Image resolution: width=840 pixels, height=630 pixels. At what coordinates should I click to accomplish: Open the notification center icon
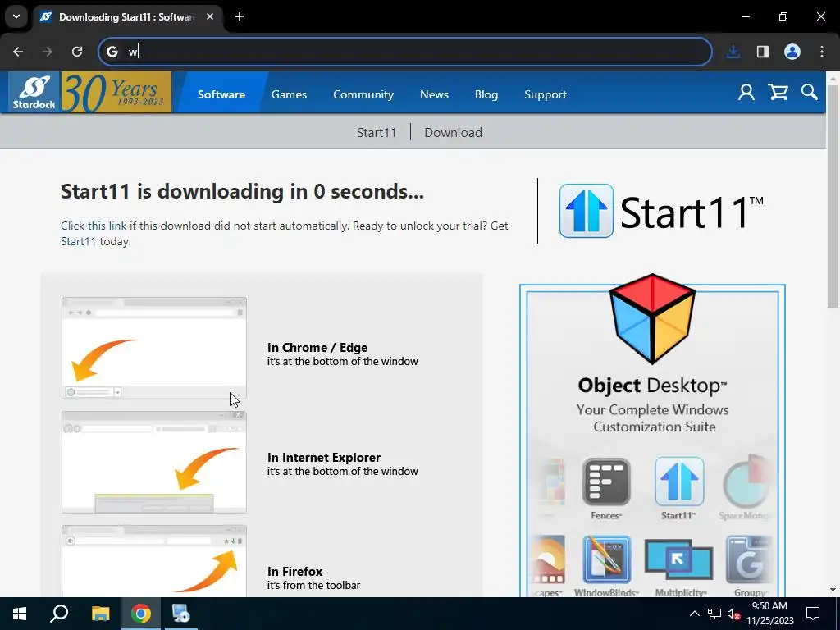point(813,614)
